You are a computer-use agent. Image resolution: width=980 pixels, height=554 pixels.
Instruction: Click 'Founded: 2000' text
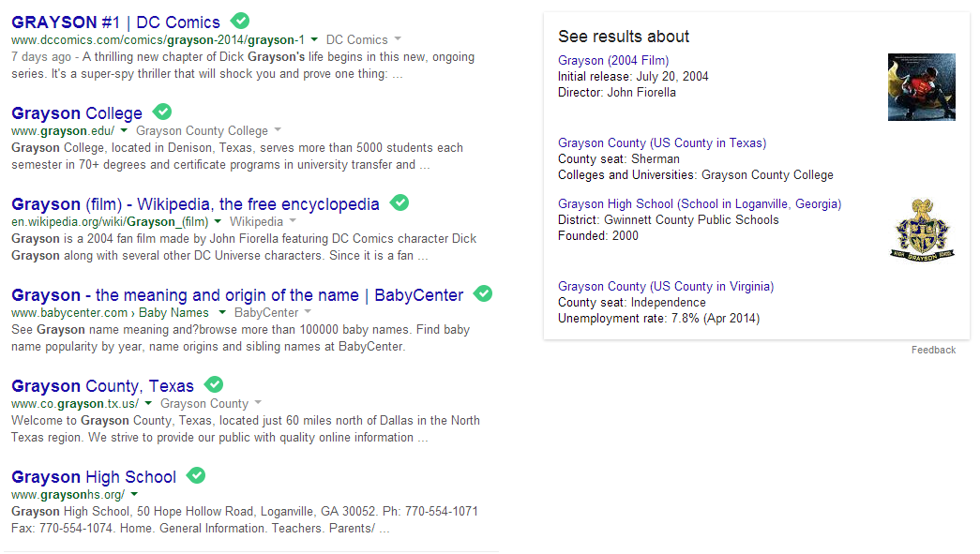click(x=598, y=236)
